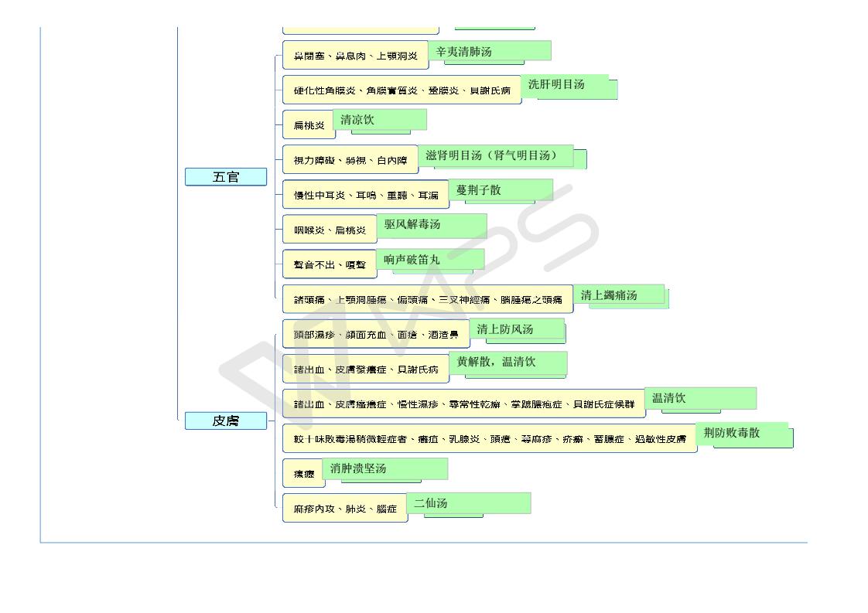
Task: Click the 消肿溃坚汤 green label
Action: (384, 468)
